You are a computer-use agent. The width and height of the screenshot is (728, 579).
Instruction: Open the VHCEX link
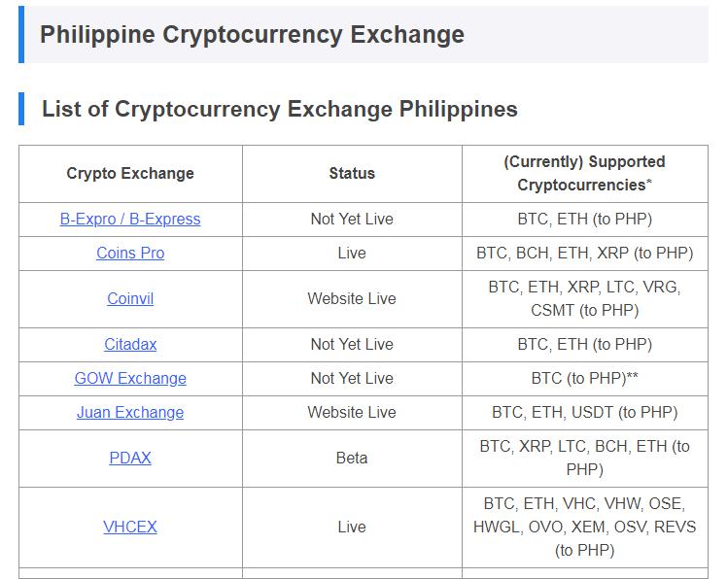[x=130, y=528]
